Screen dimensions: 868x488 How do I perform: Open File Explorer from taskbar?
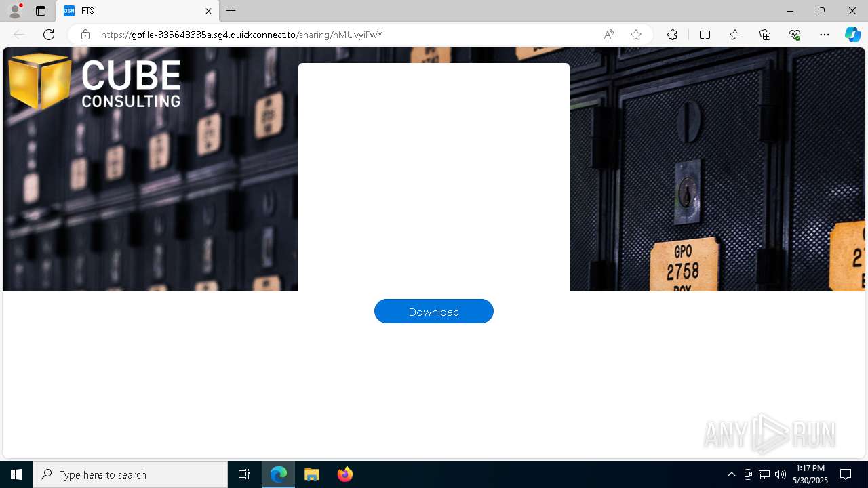(x=312, y=474)
